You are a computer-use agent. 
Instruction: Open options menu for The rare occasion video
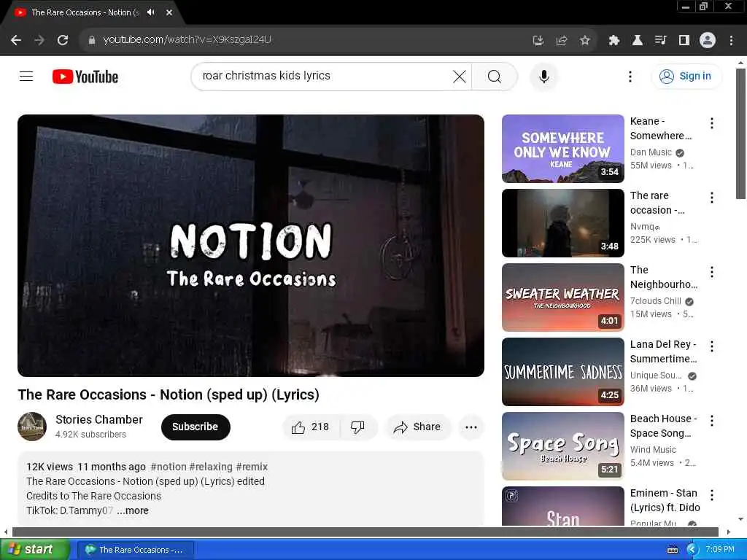(x=711, y=198)
